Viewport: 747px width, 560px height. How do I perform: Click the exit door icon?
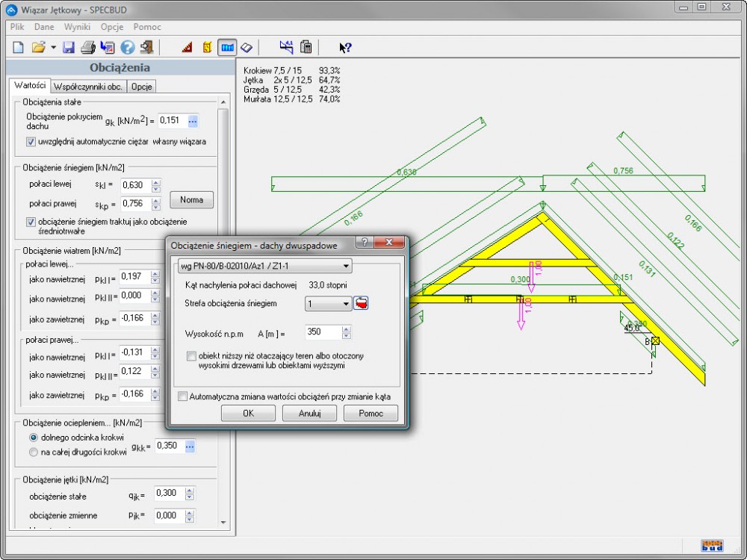[146, 48]
